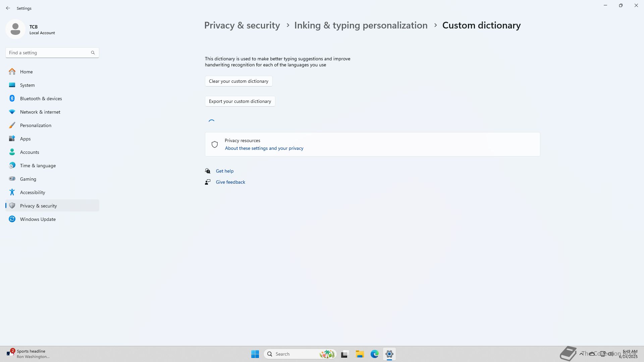
Task: Open Gaming settings
Action: click(28, 179)
